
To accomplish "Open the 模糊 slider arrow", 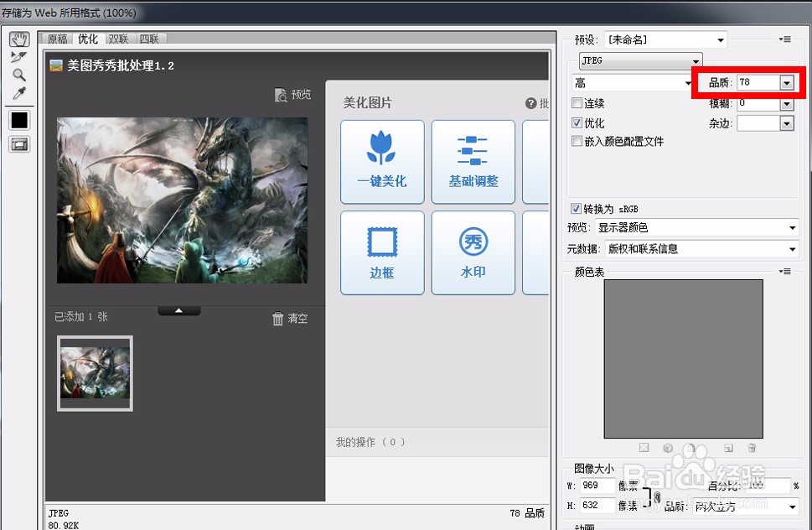I will [x=787, y=104].
